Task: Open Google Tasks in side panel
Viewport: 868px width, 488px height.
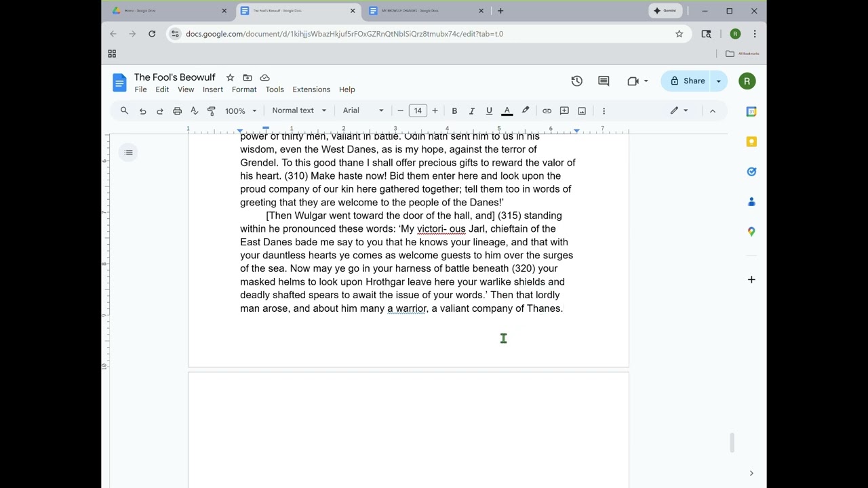Action: [x=751, y=171]
